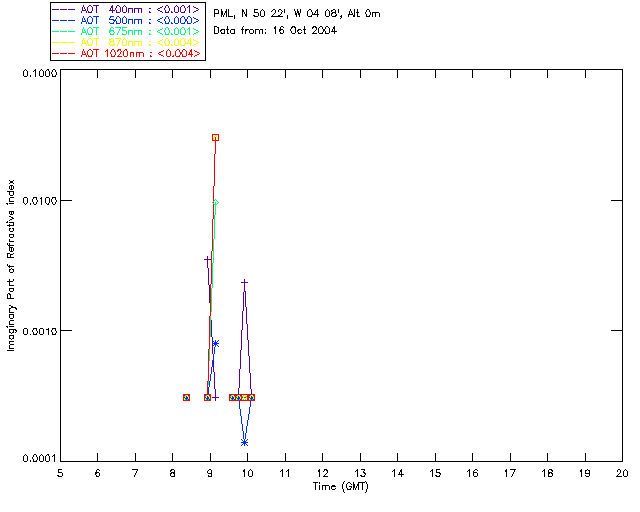Click the site header "PML, N 50 22', W 04 08', Alt 0m"

tap(297, 14)
